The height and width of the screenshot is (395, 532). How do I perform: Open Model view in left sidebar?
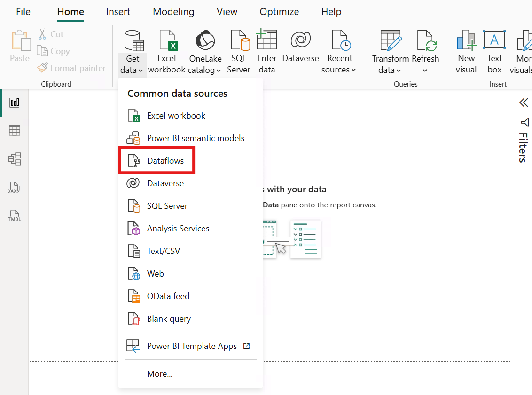tap(15, 159)
